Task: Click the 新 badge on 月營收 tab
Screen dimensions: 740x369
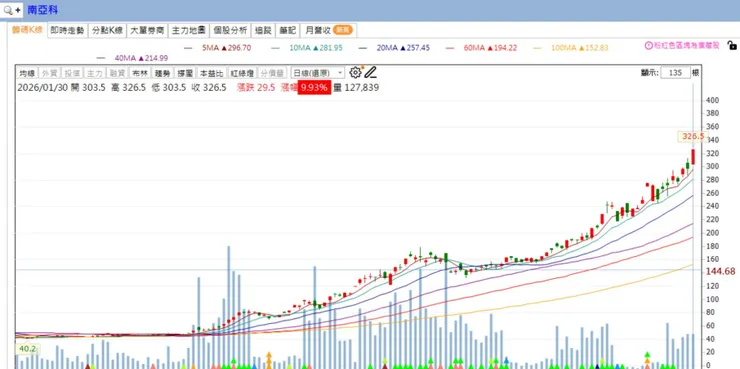Action: (343, 30)
